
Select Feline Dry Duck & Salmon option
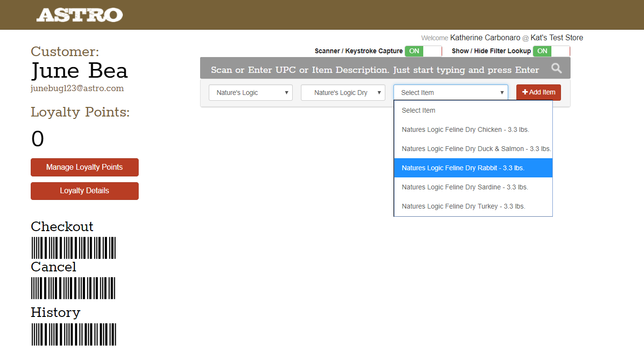[x=473, y=149]
